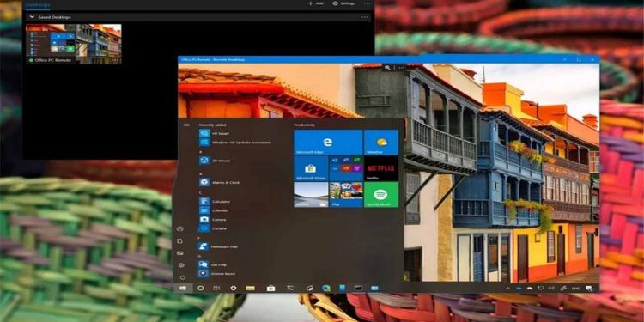Open Task View on remote taskbar
The width and height of the screenshot is (644, 322).
tap(216, 288)
